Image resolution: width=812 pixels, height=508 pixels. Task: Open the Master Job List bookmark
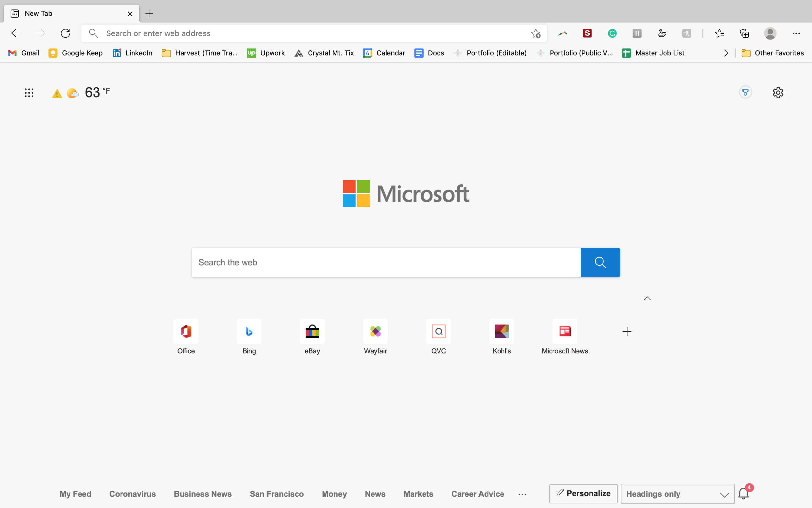coord(653,53)
